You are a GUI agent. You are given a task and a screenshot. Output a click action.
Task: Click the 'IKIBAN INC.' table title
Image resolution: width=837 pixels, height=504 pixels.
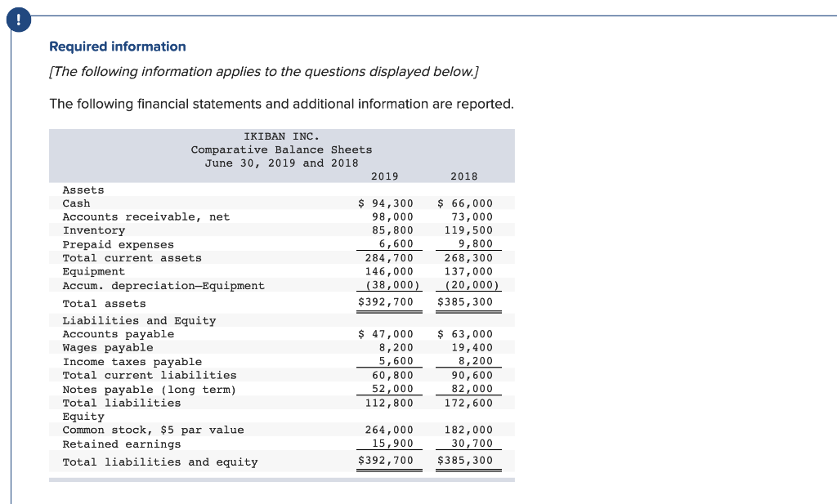coord(281,136)
